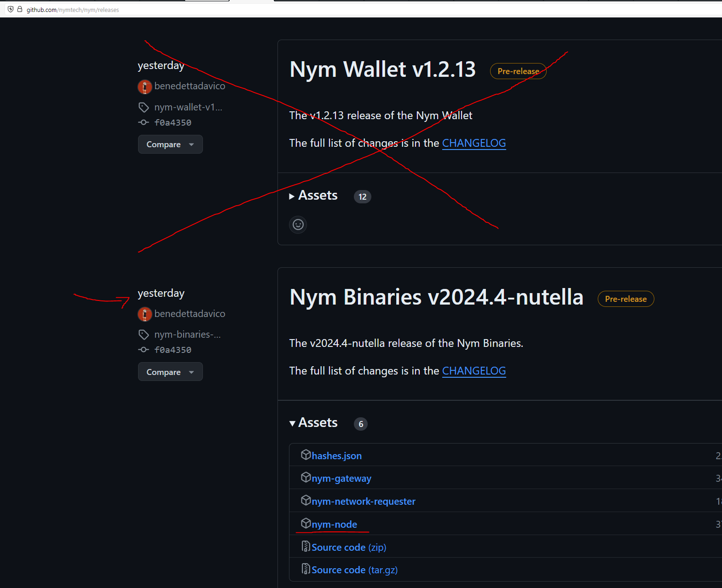Download Source code (tar.gz)

[x=354, y=570]
